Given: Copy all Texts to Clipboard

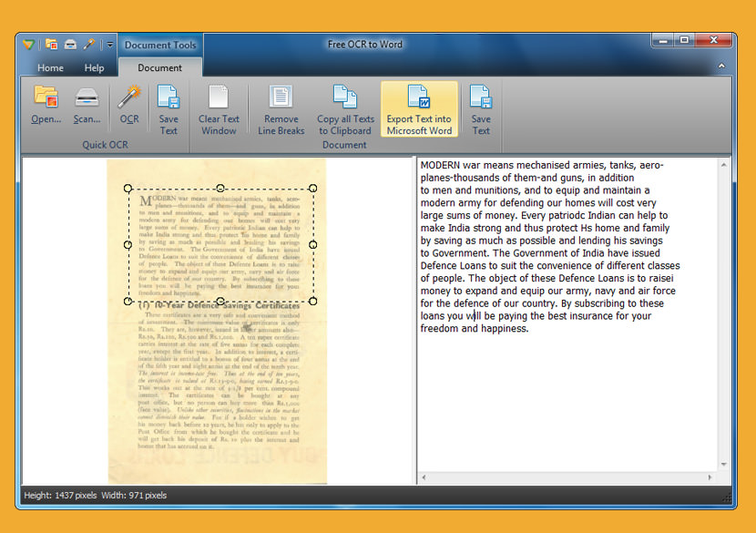Looking at the screenshot, I should pos(345,110).
